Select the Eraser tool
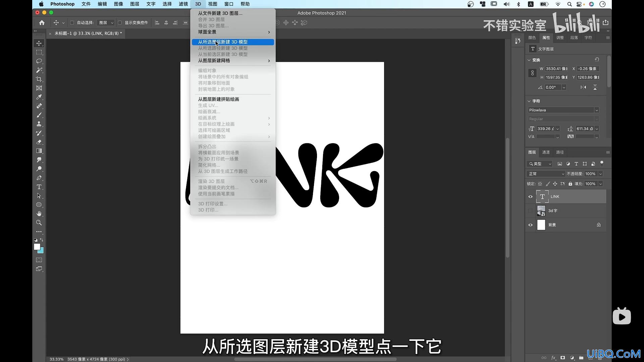Viewport: 644px width, 362px height. coord(39,142)
